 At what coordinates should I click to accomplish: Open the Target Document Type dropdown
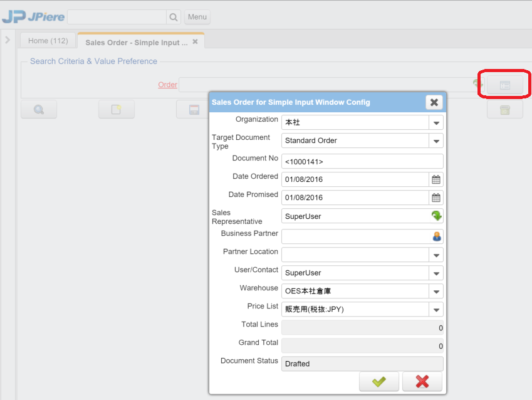(436, 140)
